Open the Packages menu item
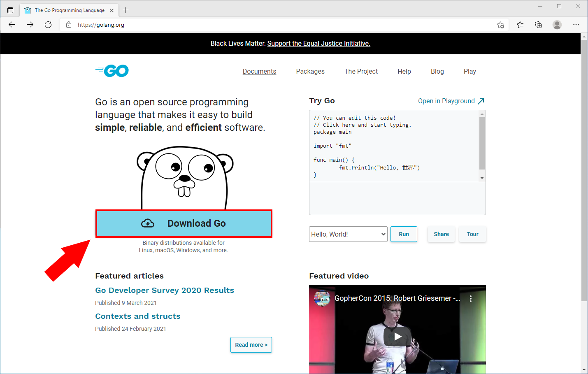This screenshot has height=374, width=588. pos(310,71)
